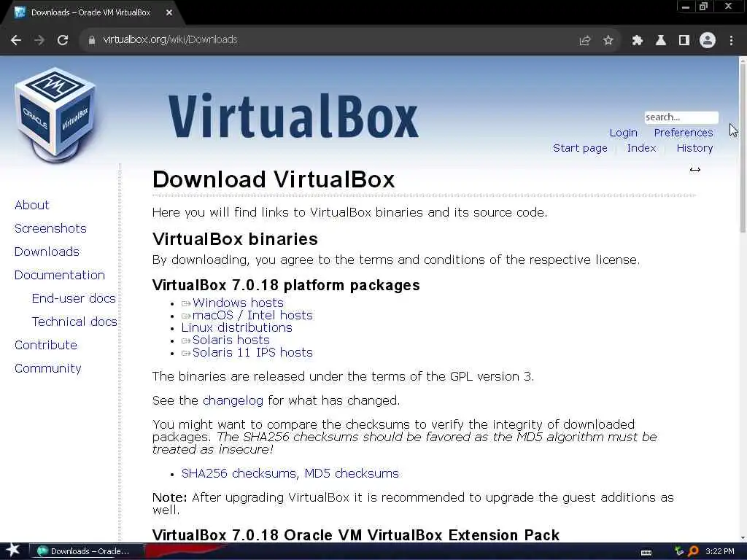Open About in the sidebar

(32, 205)
